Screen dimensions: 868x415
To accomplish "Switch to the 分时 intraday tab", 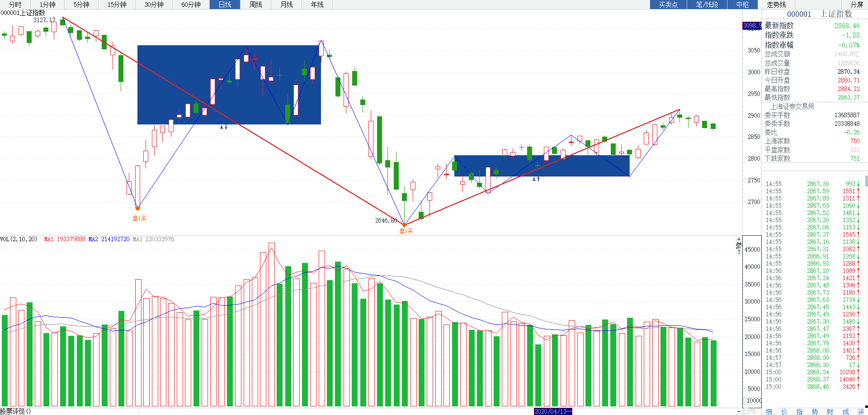I will tap(15, 5).
